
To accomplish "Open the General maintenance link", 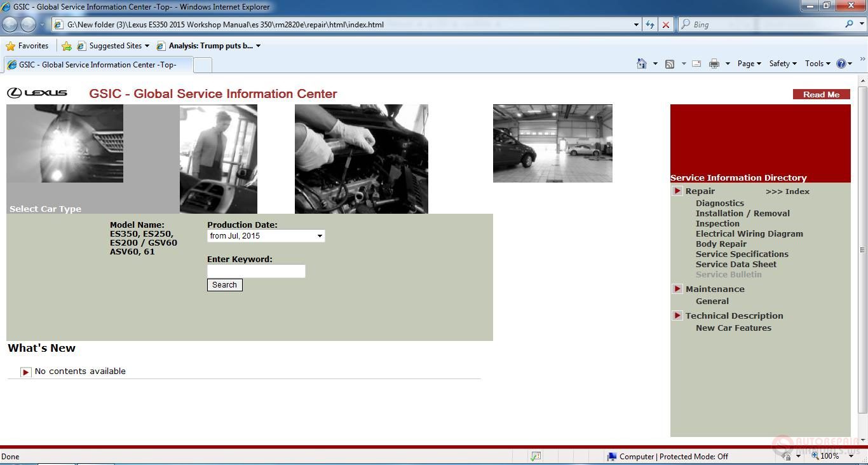I will (x=712, y=302).
